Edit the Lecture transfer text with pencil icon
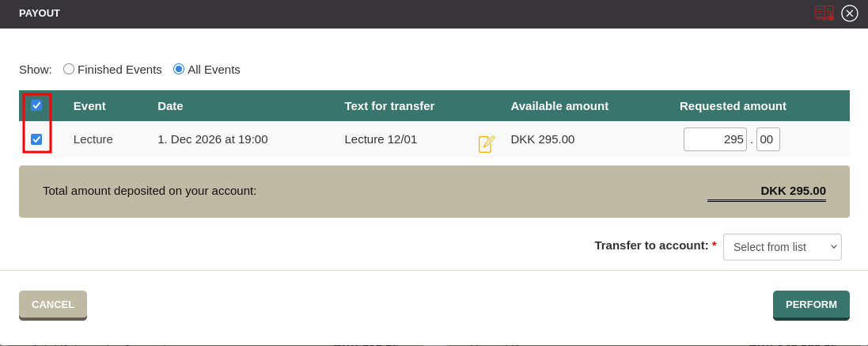 pyautogui.click(x=487, y=143)
